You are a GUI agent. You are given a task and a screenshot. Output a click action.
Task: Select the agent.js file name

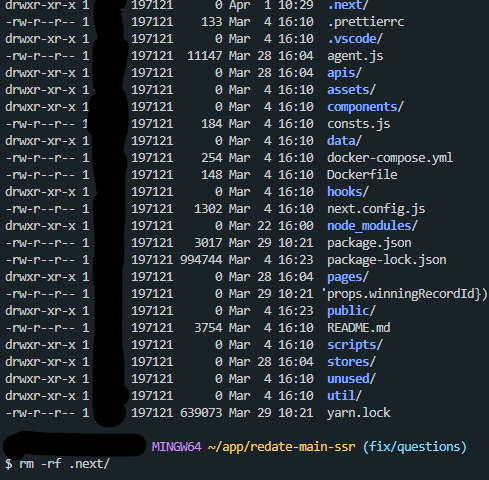pos(355,56)
